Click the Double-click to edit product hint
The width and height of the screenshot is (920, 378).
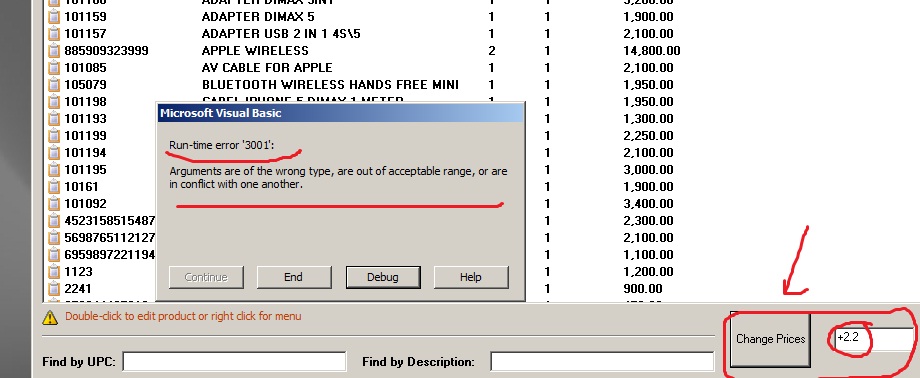coord(183,316)
